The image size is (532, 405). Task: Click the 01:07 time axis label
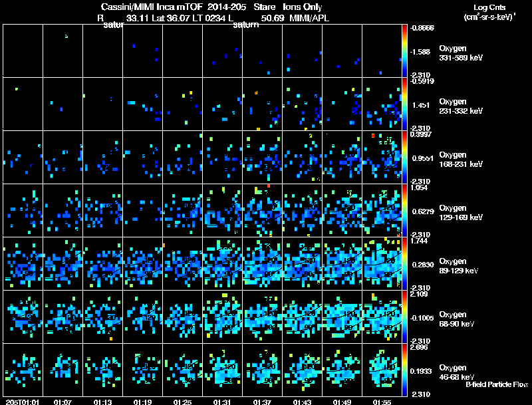pos(63,402)
